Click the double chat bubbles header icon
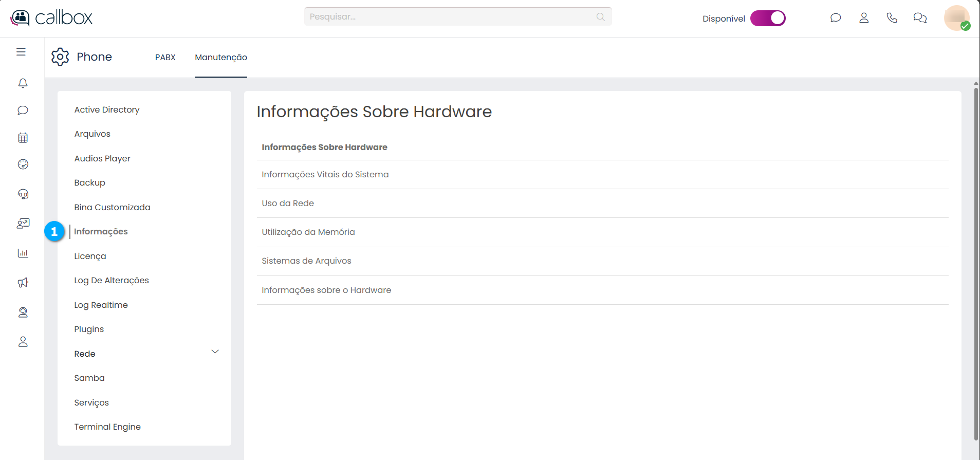 coord(920,18)
